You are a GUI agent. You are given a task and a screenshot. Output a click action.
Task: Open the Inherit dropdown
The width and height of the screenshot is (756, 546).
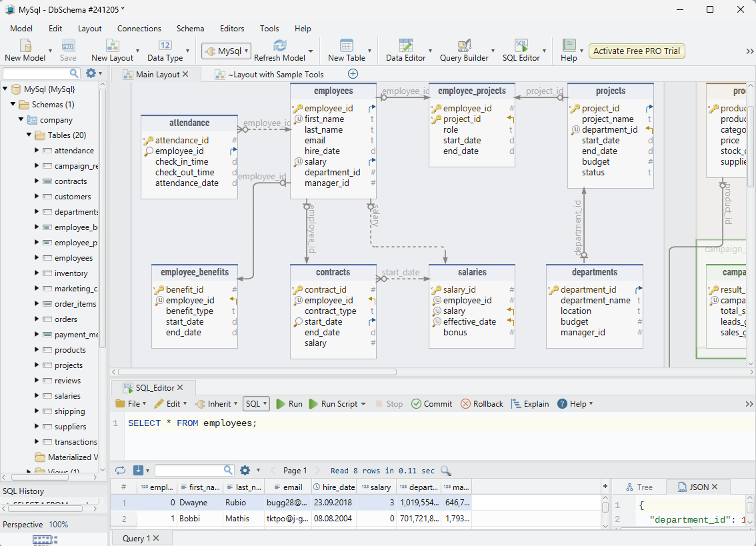216,404
